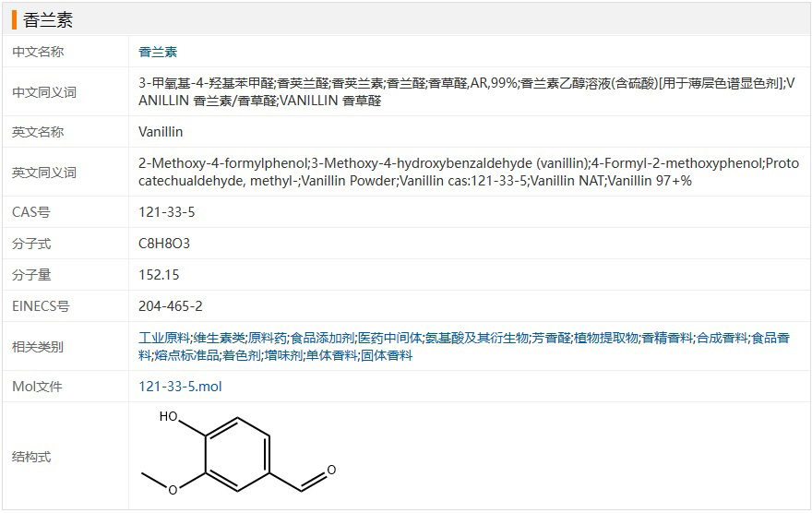
Task: Open the 单体香料 category link
Action: [x=331, y=355]
